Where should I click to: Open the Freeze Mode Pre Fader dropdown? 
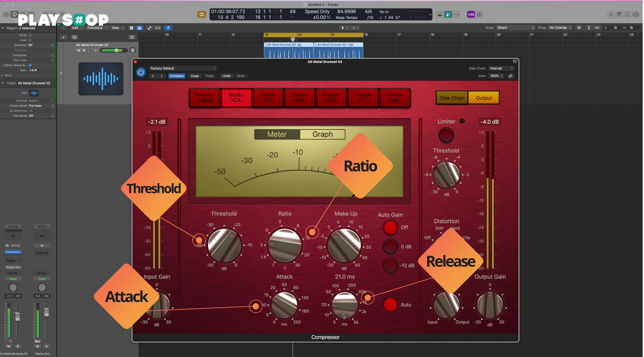(x=41, y=106)
